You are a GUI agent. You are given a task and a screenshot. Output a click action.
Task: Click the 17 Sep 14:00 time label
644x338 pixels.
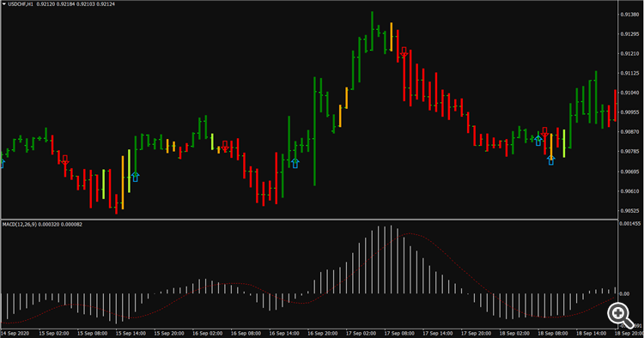(x=438, y=334)
